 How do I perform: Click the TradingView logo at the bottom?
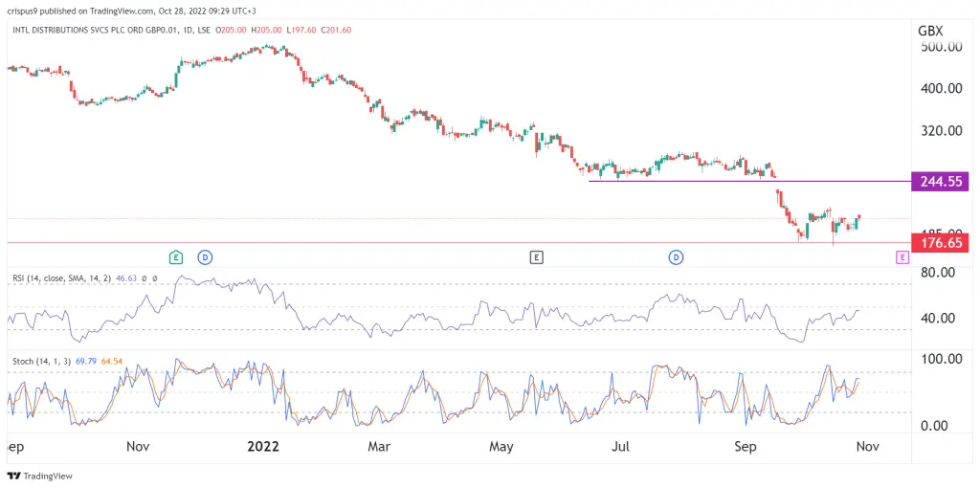pos(40,477)
